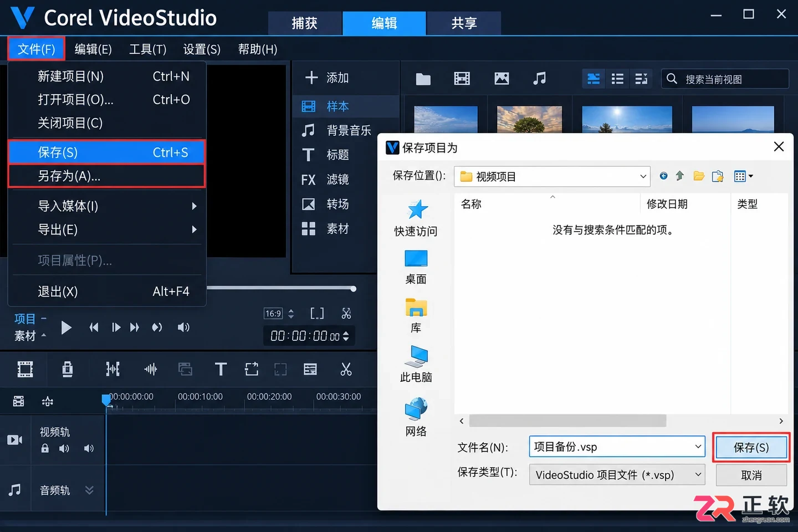
Task: Open the 保存位置 视频项目 dropdown
Action: tap(552, 176)
